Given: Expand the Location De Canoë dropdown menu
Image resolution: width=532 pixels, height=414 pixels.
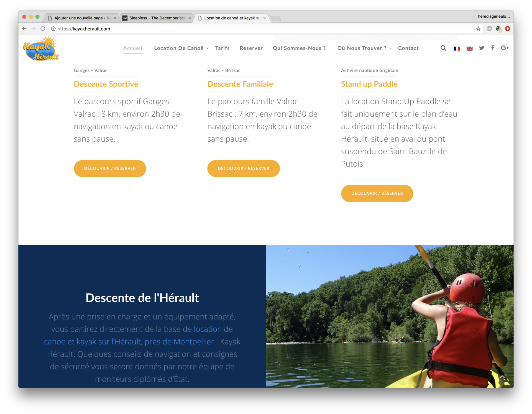Looking at the screenshot, I should (181, 48).
